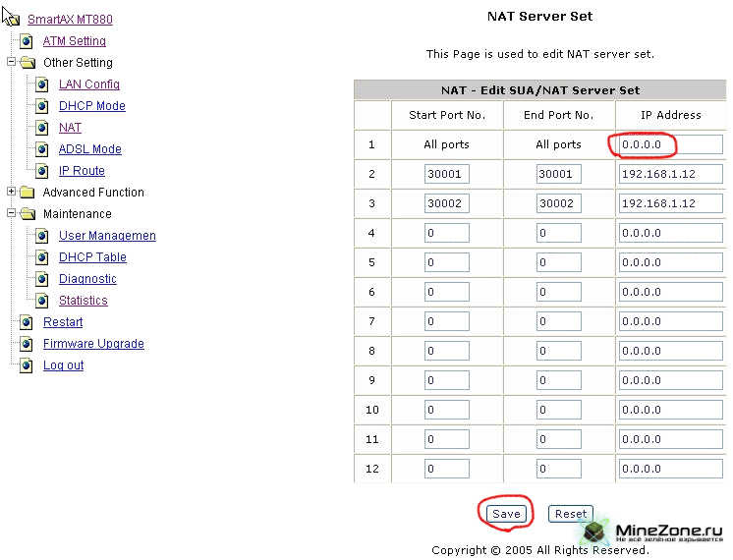The image size is (733, 560).
Task: Click the icon beside ADSL Mode
Action: (x=42, y=149)
